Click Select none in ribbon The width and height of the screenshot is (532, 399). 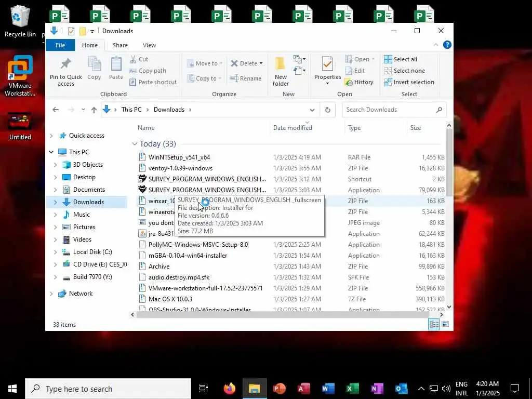tap(404, 71)
